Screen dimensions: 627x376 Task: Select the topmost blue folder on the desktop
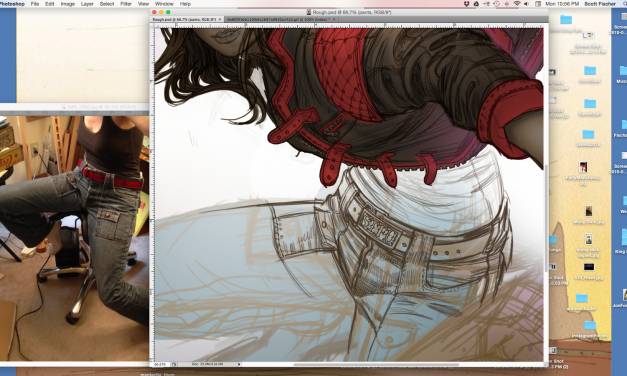566,20
